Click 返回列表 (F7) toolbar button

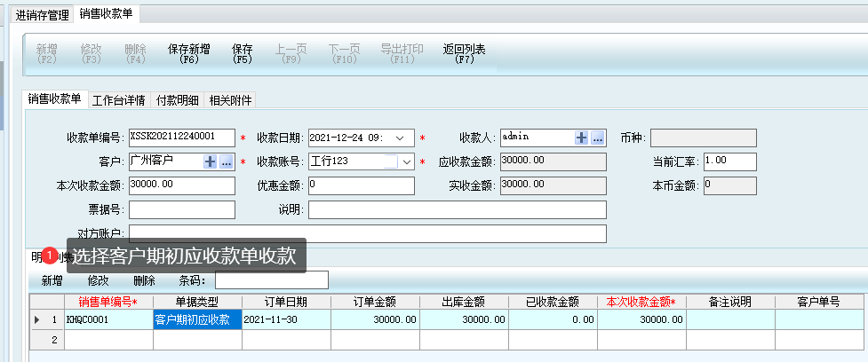tap(464, 54)
